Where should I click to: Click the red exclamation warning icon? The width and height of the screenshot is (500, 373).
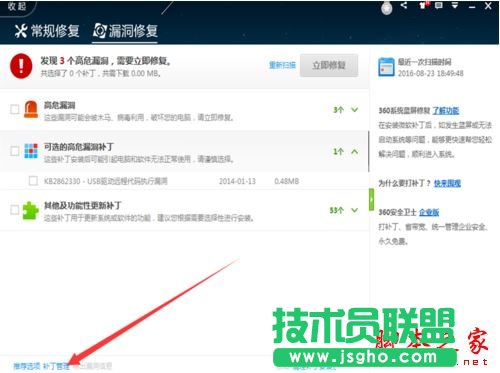pos(21,66)
